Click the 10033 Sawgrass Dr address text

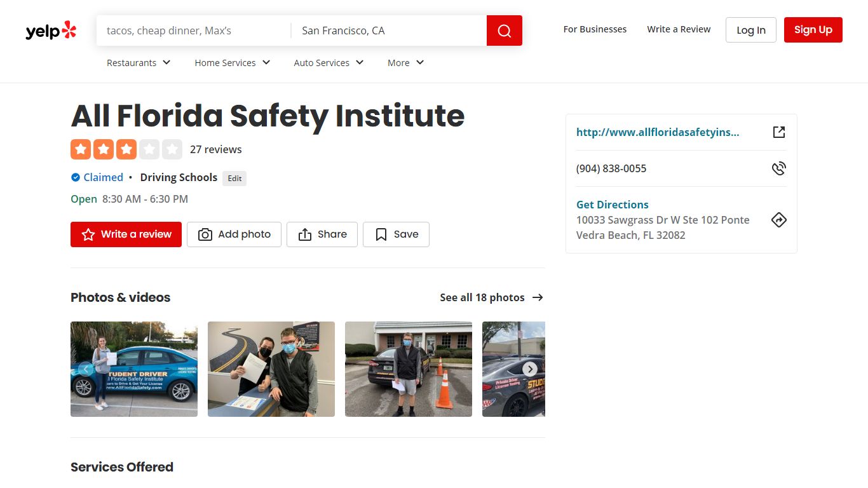(x=663, y=227)
